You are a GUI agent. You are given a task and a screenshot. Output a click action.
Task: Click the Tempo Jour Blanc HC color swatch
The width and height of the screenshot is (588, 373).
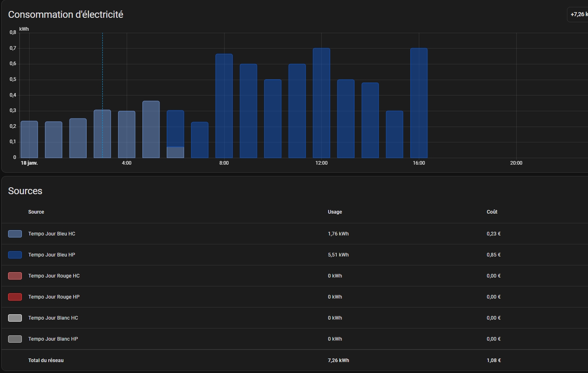coord(15,318)
